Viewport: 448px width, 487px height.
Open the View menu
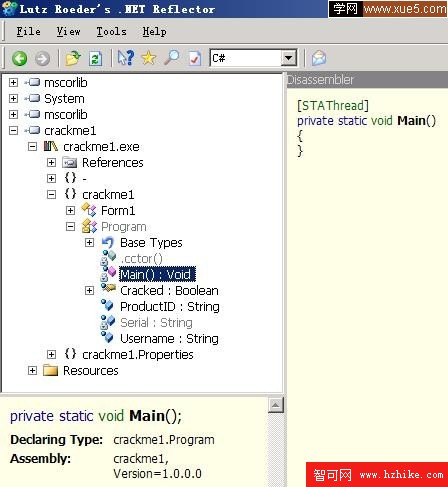click(68, 32)
